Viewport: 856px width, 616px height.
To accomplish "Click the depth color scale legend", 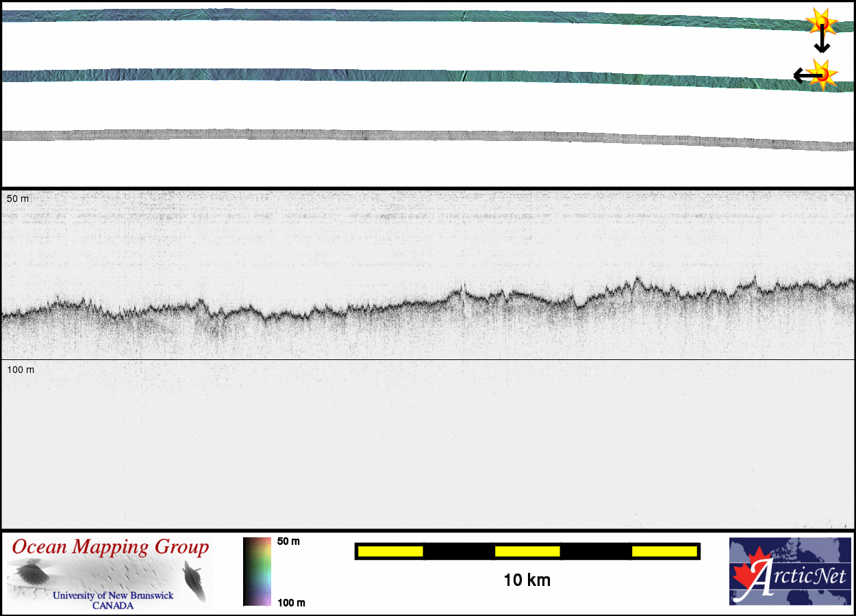I will [257, 572].
